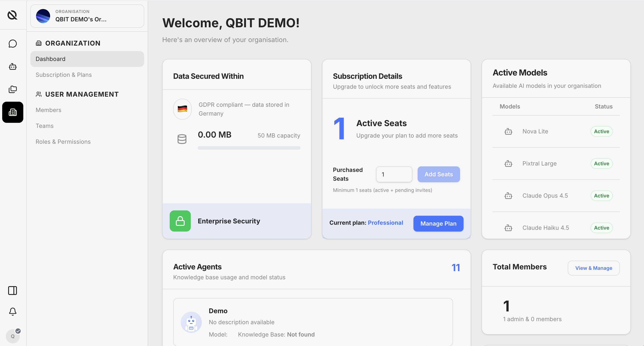
Task: Click the 'Minimum 1 seats' note
Action: (382, 190)
